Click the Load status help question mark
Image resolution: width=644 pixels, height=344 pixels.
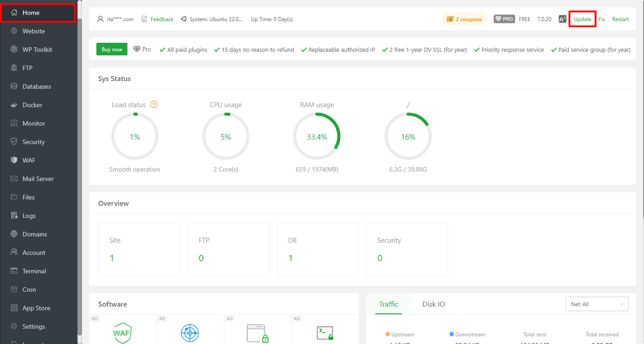[154, 104]
